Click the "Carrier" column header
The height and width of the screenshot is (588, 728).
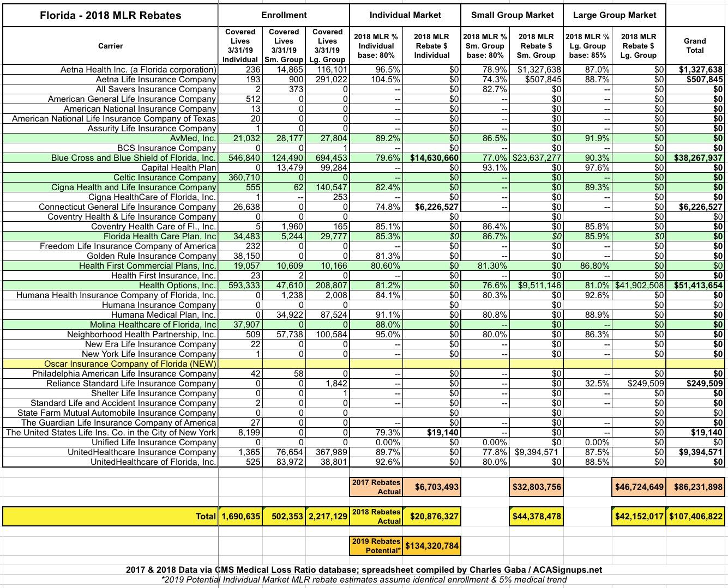tap(110, 46)
